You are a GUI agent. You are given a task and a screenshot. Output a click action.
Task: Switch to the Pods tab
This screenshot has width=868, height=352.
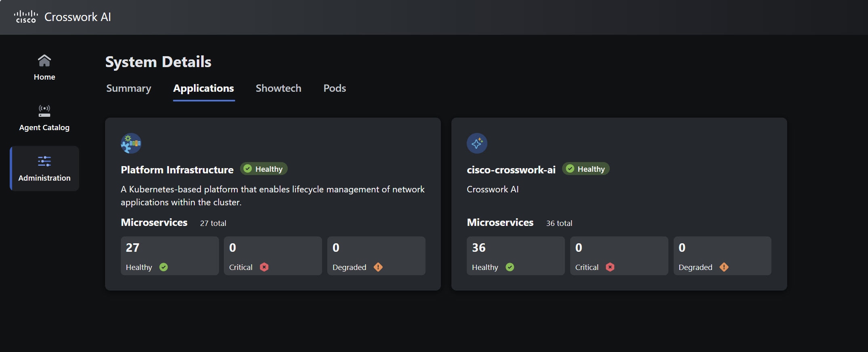point(335,88)
